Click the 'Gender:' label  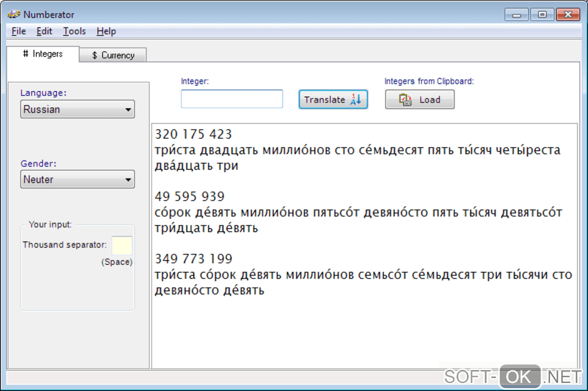click(x=38, y=164)
